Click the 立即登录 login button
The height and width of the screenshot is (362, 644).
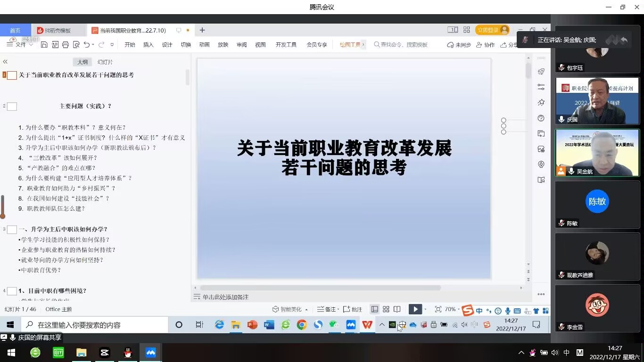(492, 30)
